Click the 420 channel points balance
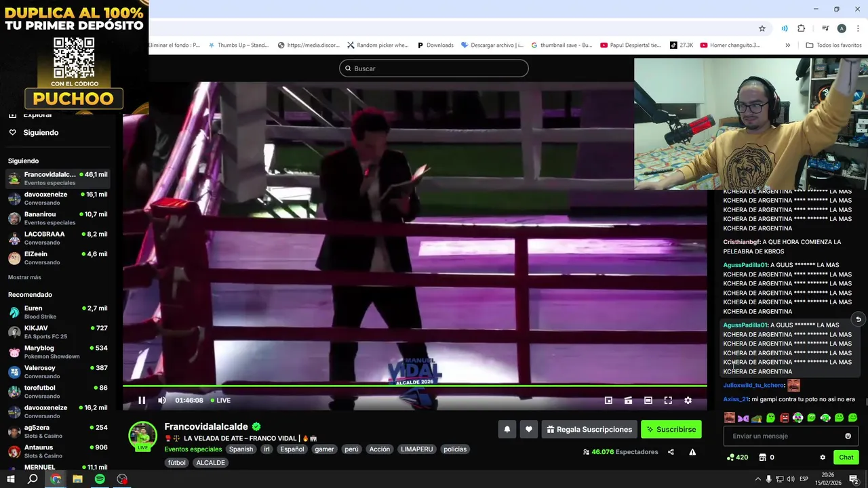 point(737,457)
